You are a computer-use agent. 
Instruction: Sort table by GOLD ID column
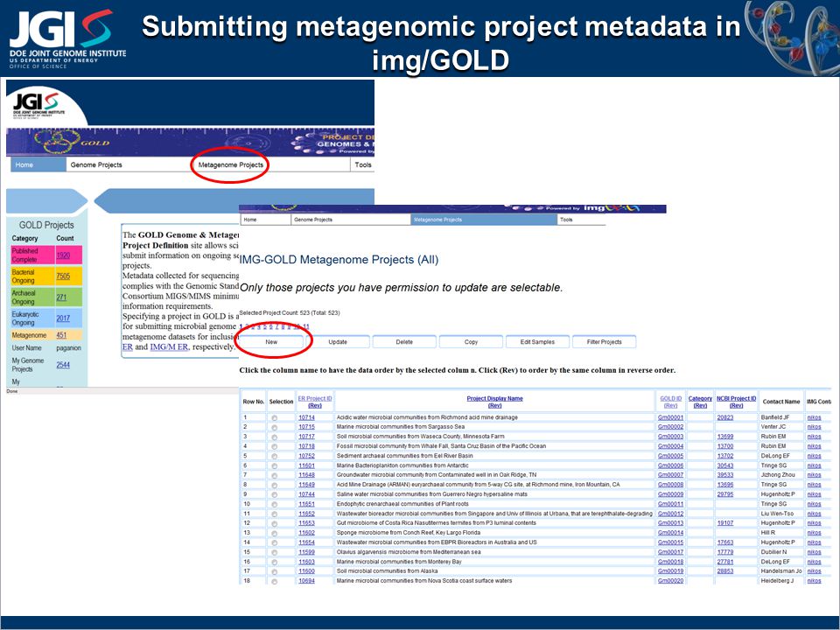tap(671, 399)
